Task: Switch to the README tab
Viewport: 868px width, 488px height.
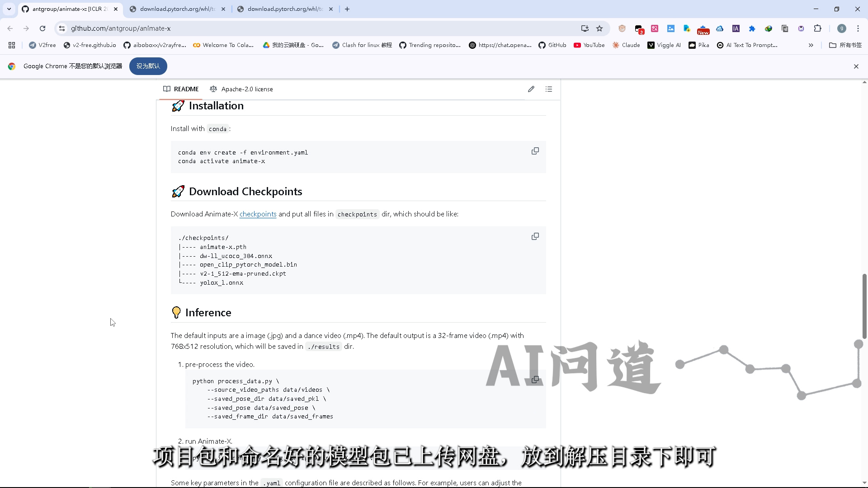Action: tap(181, 89)
